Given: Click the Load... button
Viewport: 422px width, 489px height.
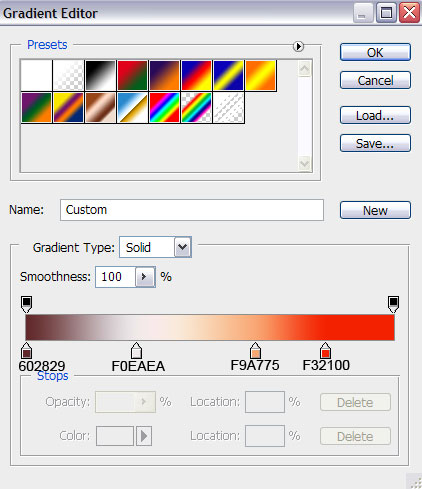Looking at the screenshot, I should tap(375, 115).
